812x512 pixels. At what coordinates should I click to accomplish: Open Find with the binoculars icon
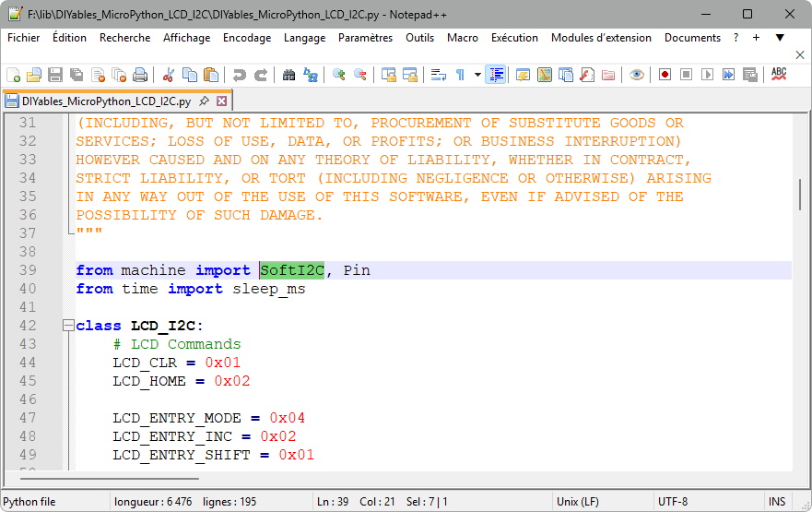pyautogui.click(x=288, y=75)
